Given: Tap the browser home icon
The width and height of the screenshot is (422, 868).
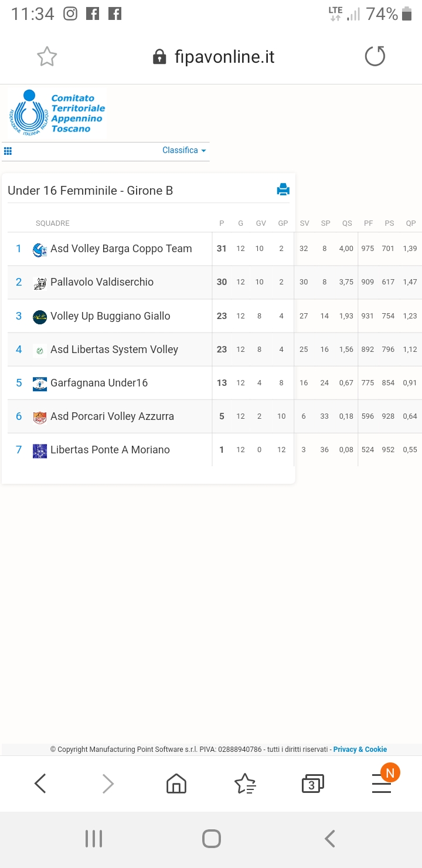Looking at the screenshot, I should 176,784.
